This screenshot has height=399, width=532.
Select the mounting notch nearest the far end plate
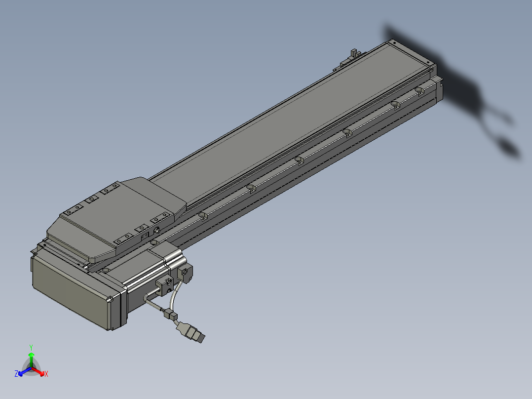(419, 91)
